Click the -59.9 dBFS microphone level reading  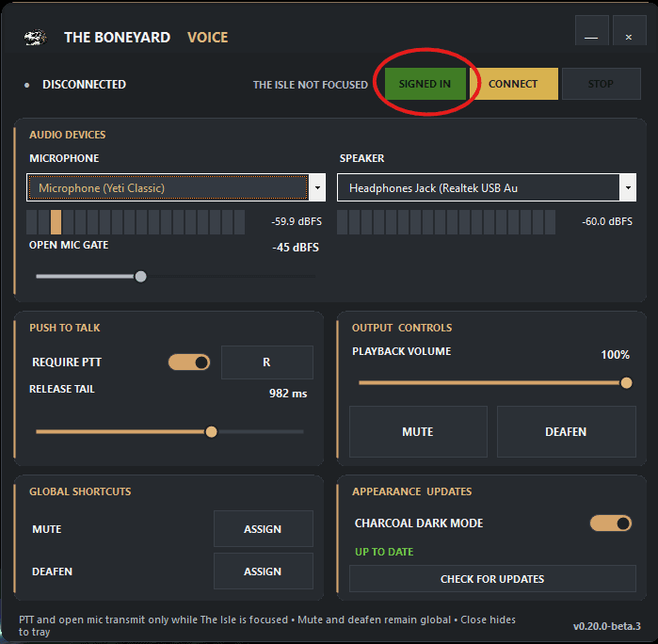pos(297,221)
